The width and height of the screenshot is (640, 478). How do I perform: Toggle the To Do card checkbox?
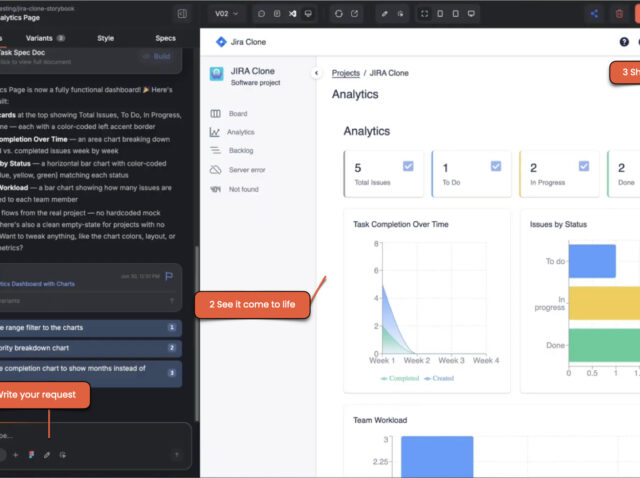[x=496, y=166]
